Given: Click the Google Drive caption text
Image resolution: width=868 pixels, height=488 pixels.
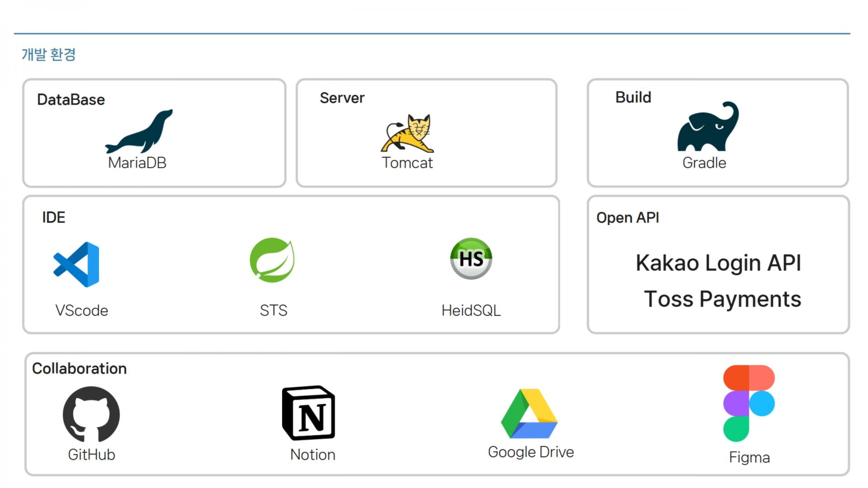Looking at the screenshot, I should (531, 452).
